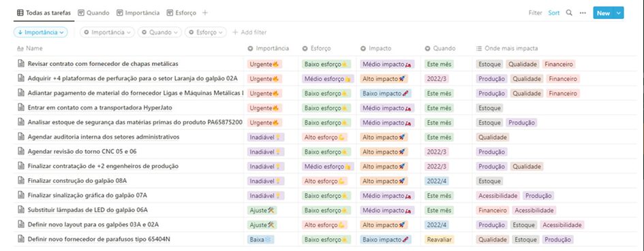The height and width of the screenshot is (251, 644).
Task: Click the table icon on Todas as tarefas tab
Action: click(x=20, y=13)
